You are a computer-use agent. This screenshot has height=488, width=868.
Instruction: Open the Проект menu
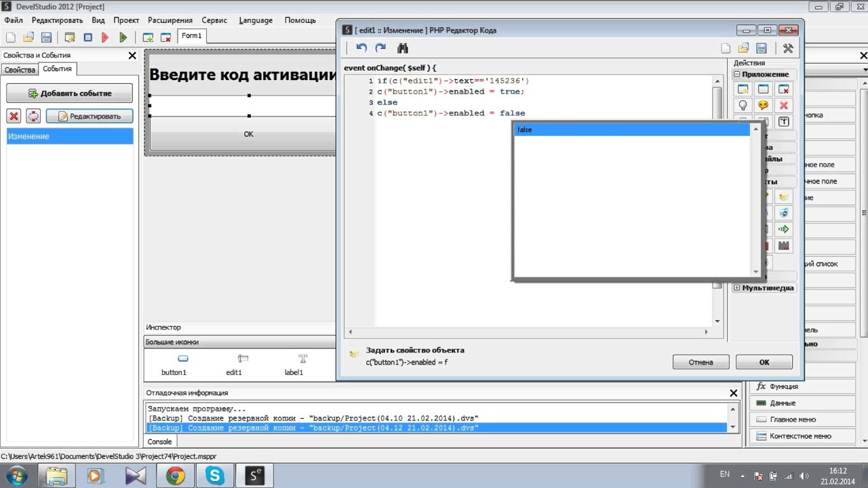coord(127,20)
